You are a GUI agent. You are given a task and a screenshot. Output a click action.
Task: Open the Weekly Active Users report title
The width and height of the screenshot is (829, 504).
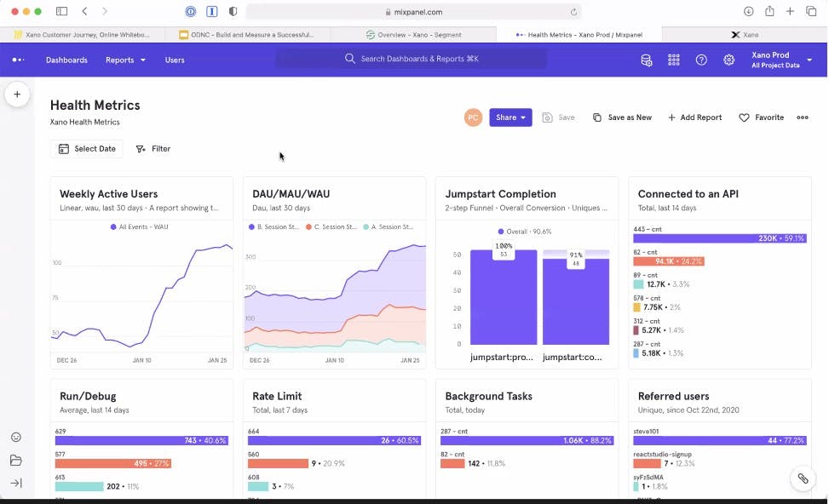point(108,194)
